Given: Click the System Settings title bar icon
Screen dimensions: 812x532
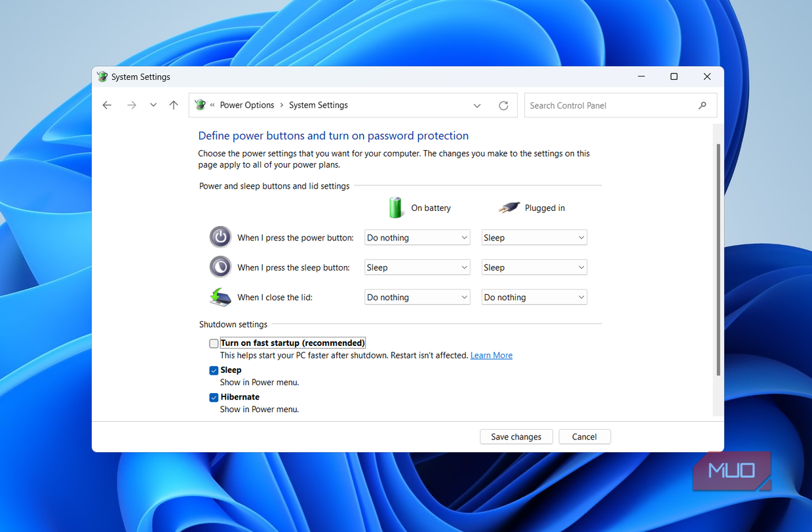Looking at the screenshot, I should pyautogui.click(x=102, y=77).
